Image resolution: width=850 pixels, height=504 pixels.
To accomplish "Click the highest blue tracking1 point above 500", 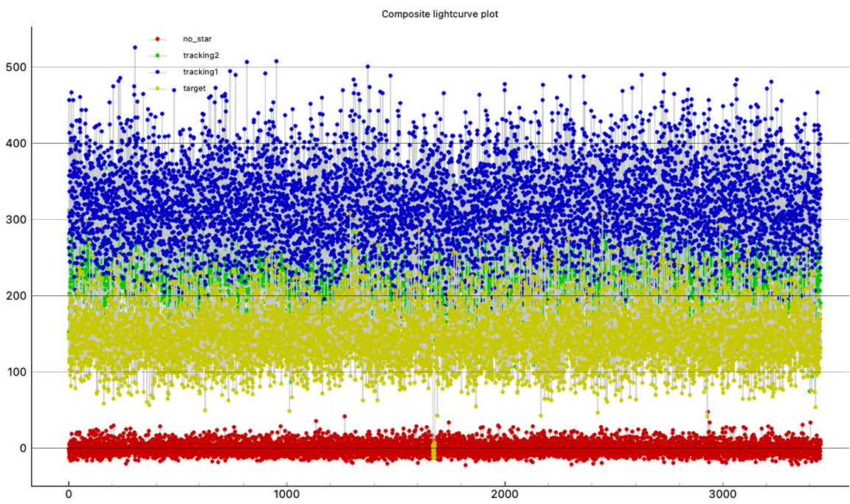I will (x=134, y=47).
